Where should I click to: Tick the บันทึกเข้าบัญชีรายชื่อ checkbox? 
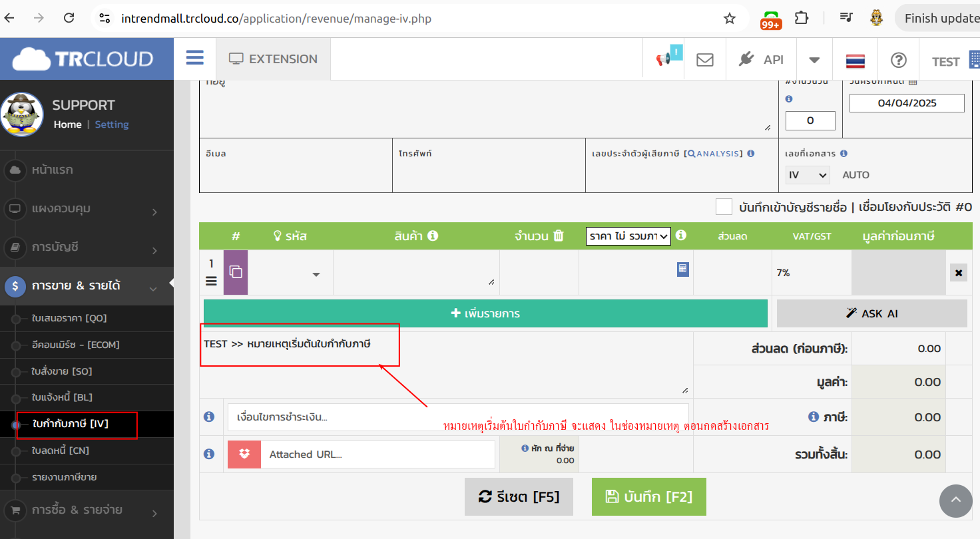coord(724,207)
